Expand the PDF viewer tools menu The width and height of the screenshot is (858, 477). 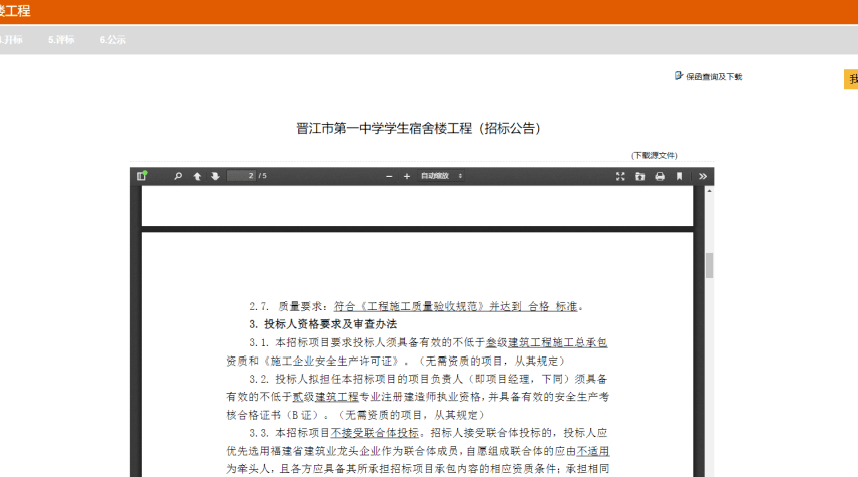pyautogui.click(x=703, y=176)
